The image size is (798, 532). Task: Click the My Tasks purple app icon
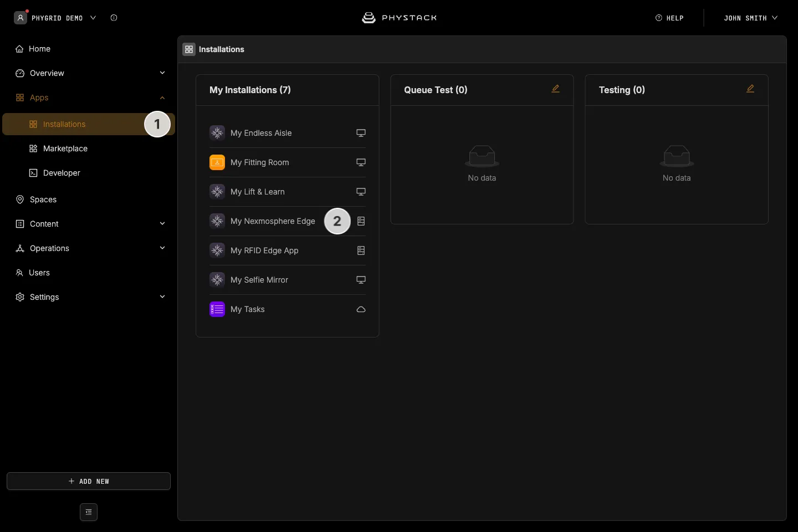pyautogui.click(x=217, y=309)
